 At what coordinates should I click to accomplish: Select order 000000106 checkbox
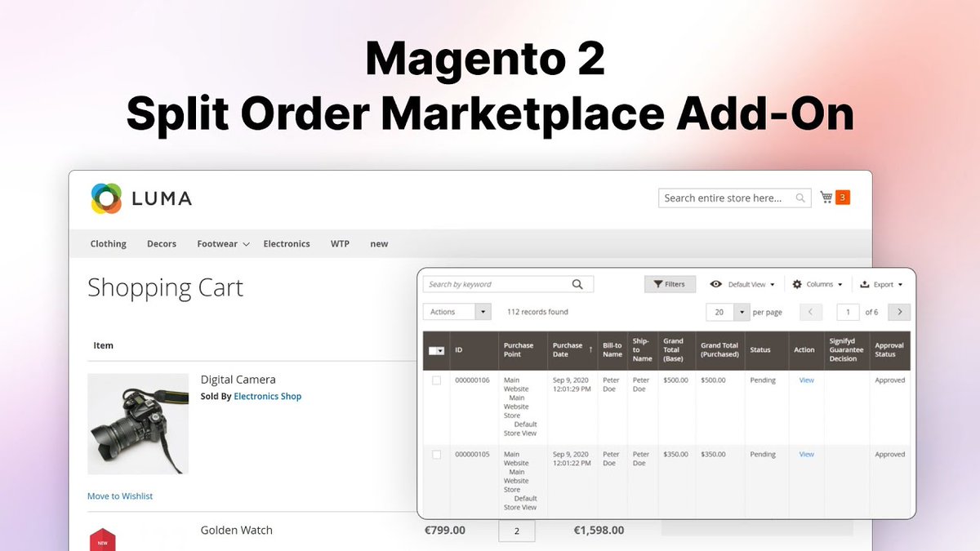pos(436,380)
